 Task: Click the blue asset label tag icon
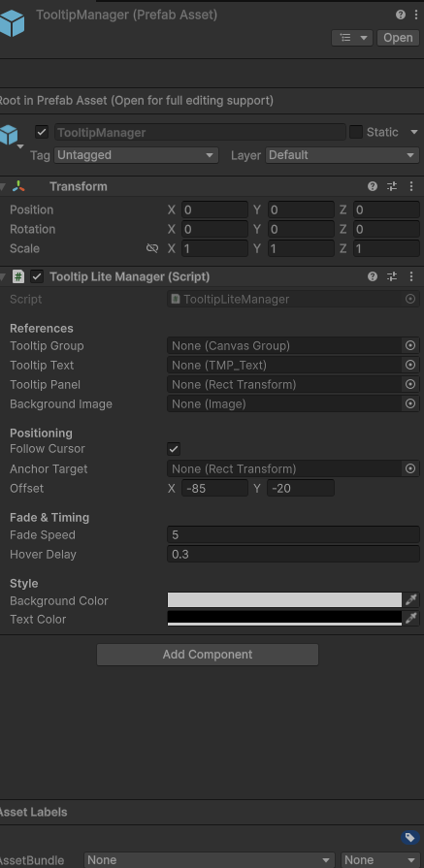pos(410,838)
